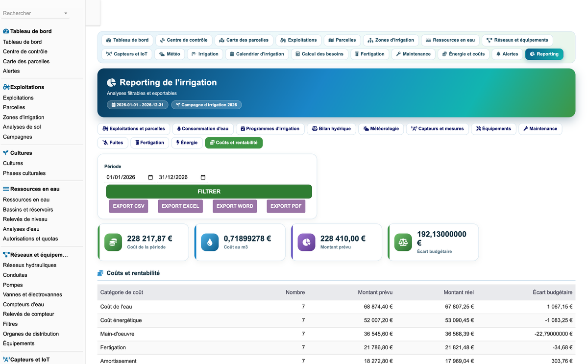Open the Maintenance tab in top navigation
588x364 pixels.
tap(413, 54)
